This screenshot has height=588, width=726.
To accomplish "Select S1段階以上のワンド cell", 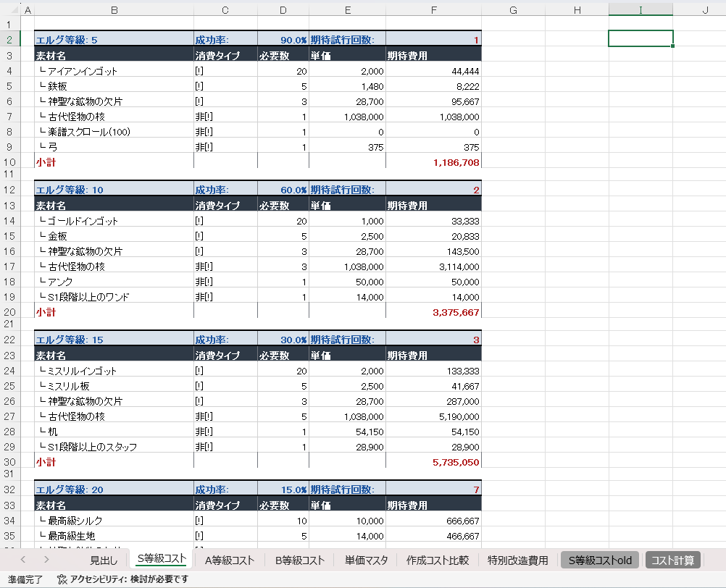I will 114,297.
